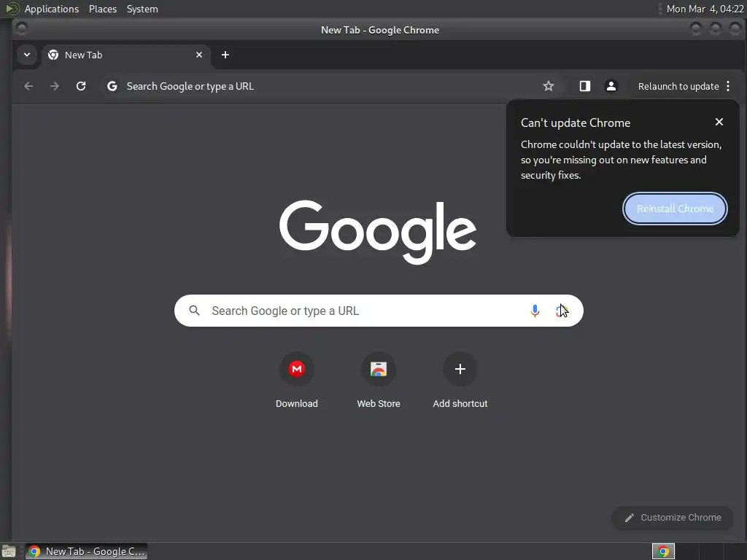Show desktop via bottom-left panel icon
Viewport: 747px width, 560px height.
(x=9, y=551)
